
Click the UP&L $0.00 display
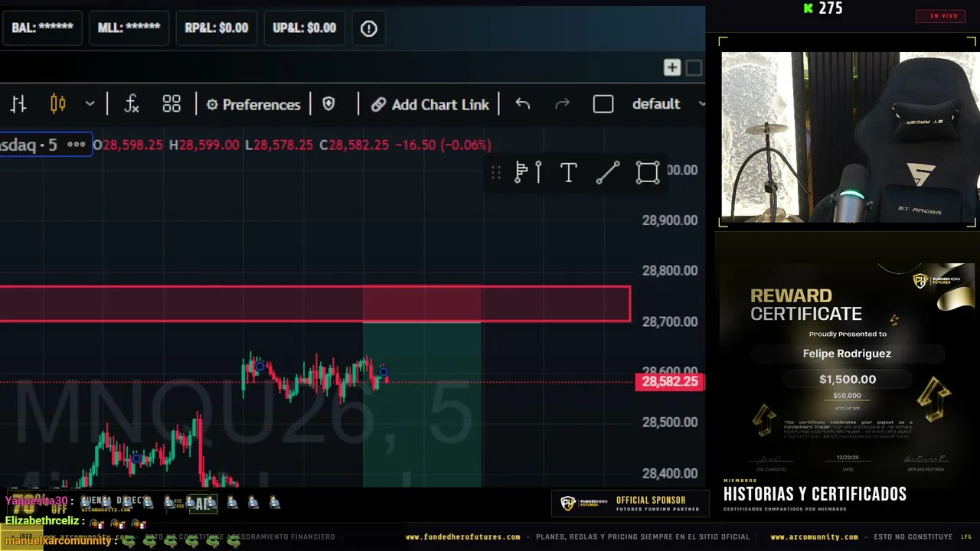305,28
